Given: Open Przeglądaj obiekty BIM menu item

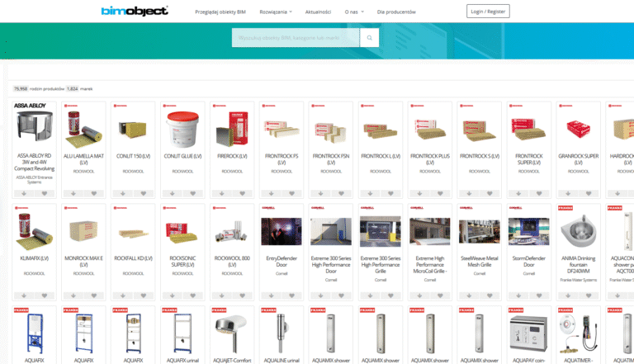Looking at the screenshot, I should (220, 12).
